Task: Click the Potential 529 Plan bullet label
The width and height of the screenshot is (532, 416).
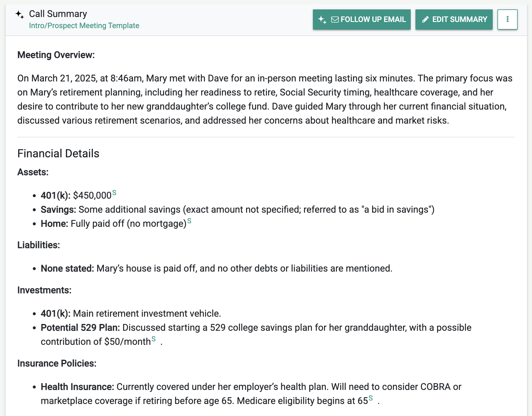Action: click(80, 328)
